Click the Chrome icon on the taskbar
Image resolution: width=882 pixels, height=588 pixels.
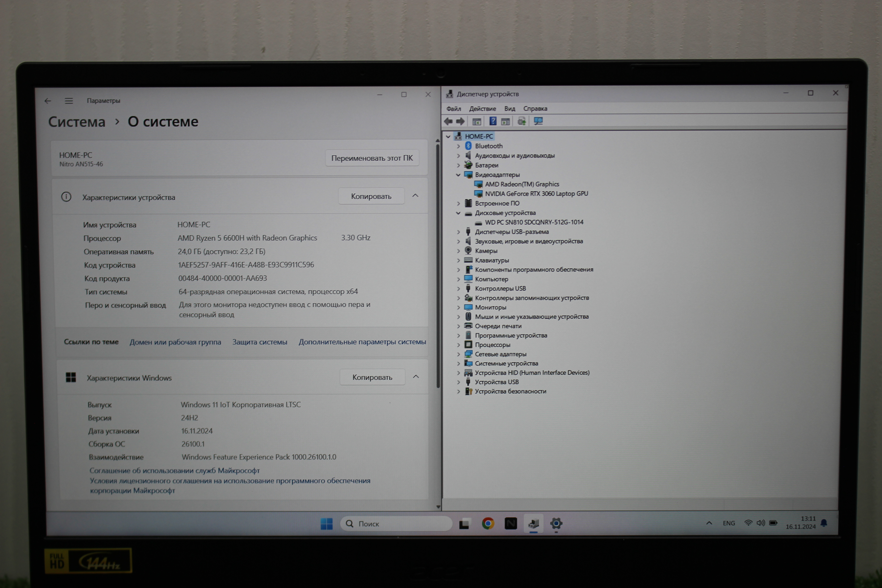pyautogui.click(x=488, y=524)
